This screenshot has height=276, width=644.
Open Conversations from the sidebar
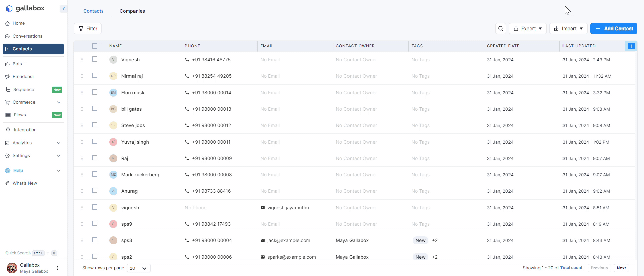click(x=27, y=36)
